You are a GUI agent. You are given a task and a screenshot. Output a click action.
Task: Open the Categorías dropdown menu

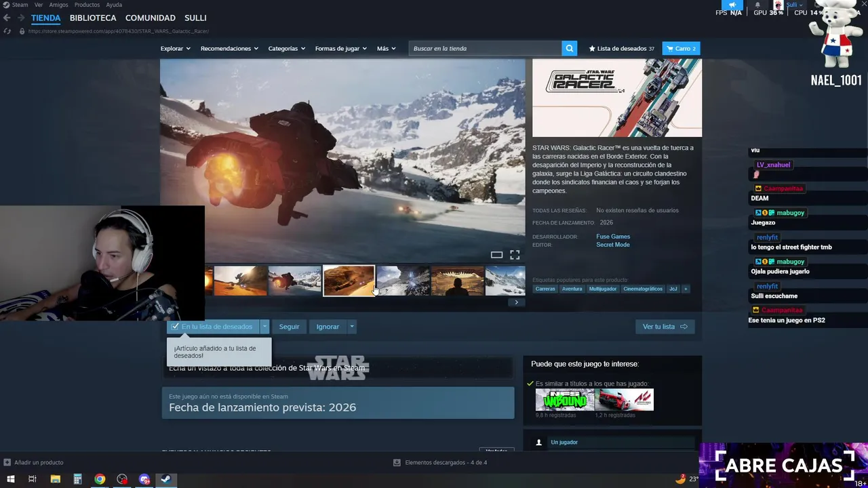(x=287, y=48)
